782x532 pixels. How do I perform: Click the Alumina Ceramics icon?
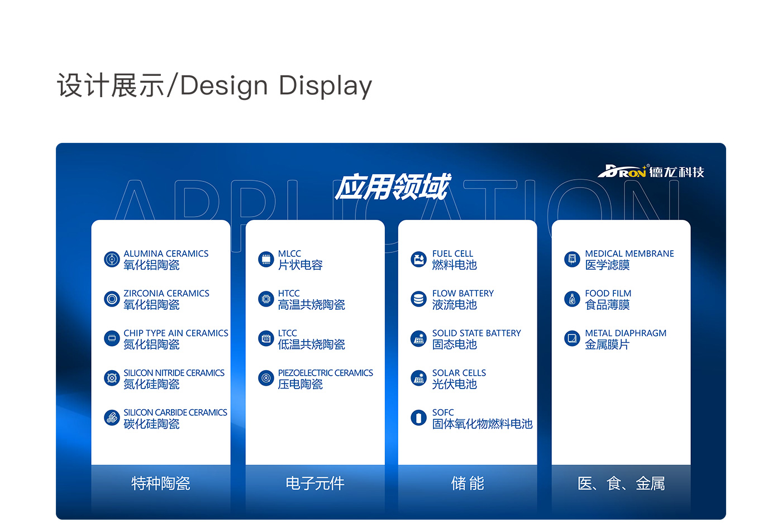112,260
